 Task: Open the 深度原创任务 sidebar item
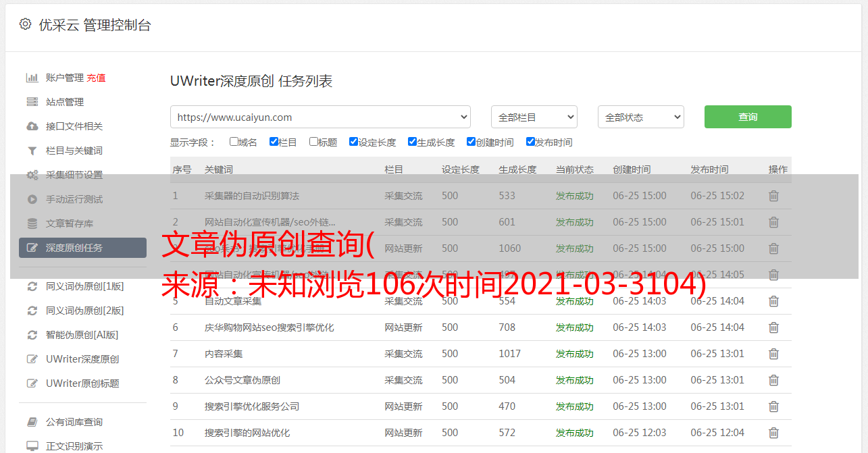[x=82, y=248]
